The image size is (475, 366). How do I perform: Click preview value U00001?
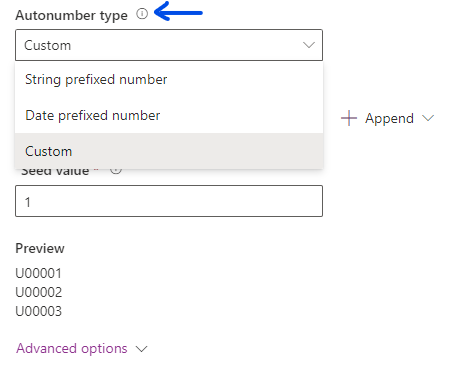[39, 273]
